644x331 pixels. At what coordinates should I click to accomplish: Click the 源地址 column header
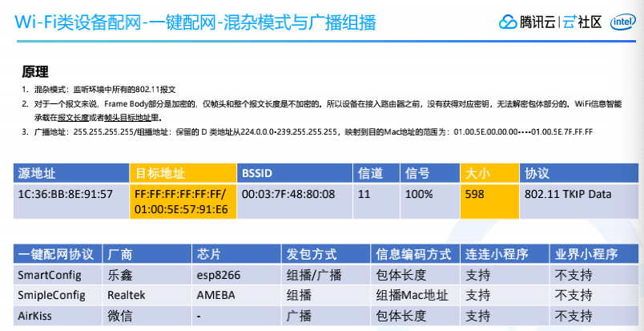71,173
